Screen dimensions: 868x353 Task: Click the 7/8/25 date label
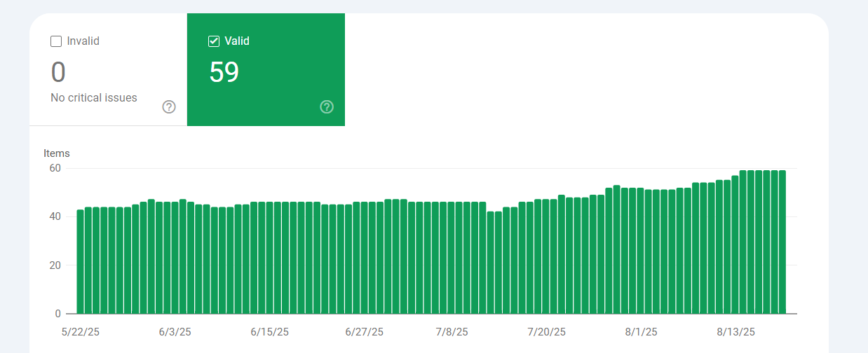452,332
